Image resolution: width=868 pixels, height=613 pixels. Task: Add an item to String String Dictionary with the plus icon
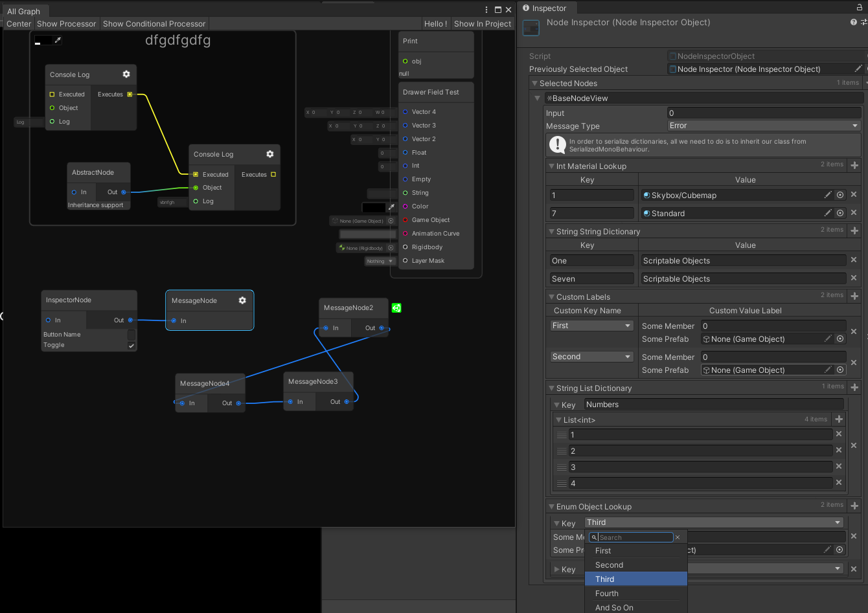tap(854, 230)
